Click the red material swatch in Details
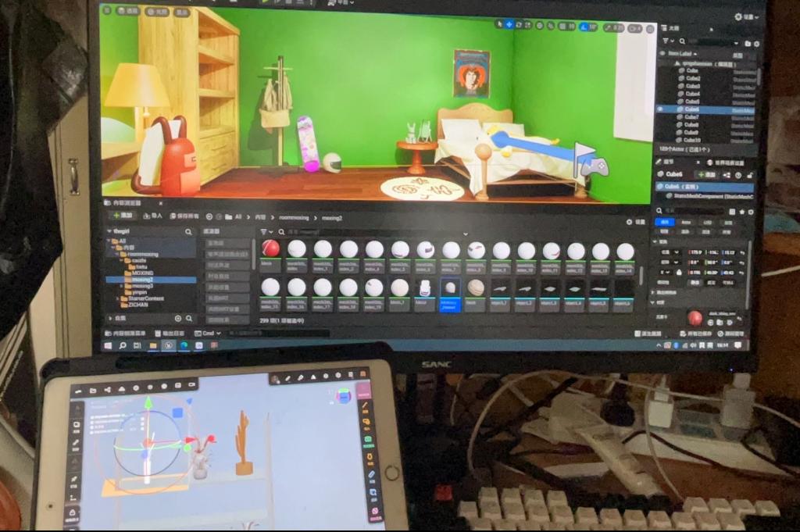Image resolution: width=800 pixels, height=532 pixels. click(x=694, y=317)
